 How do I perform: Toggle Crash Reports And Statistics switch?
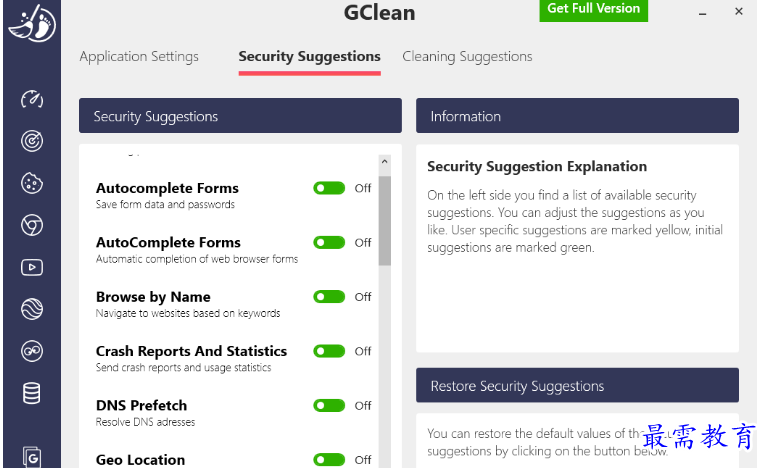tap(329, 351)
